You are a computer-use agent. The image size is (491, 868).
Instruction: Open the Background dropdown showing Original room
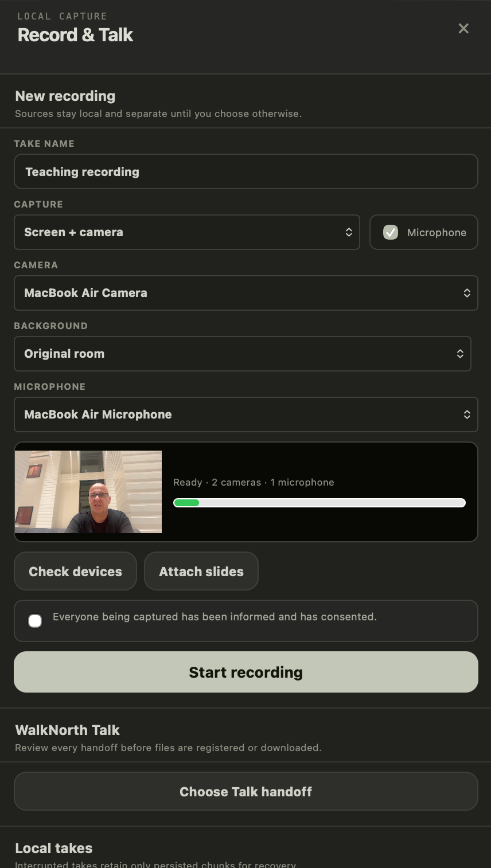pyautogui.click(x=242, y=354)
